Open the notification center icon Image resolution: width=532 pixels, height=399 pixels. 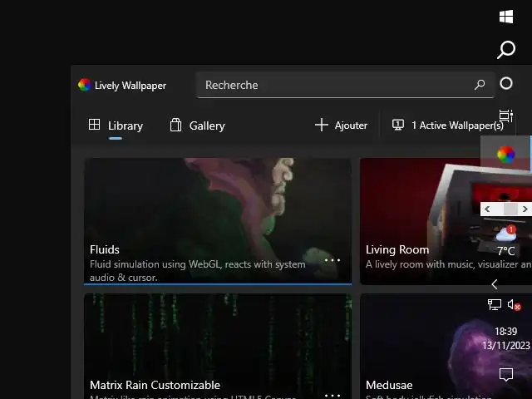pos(506,375)
